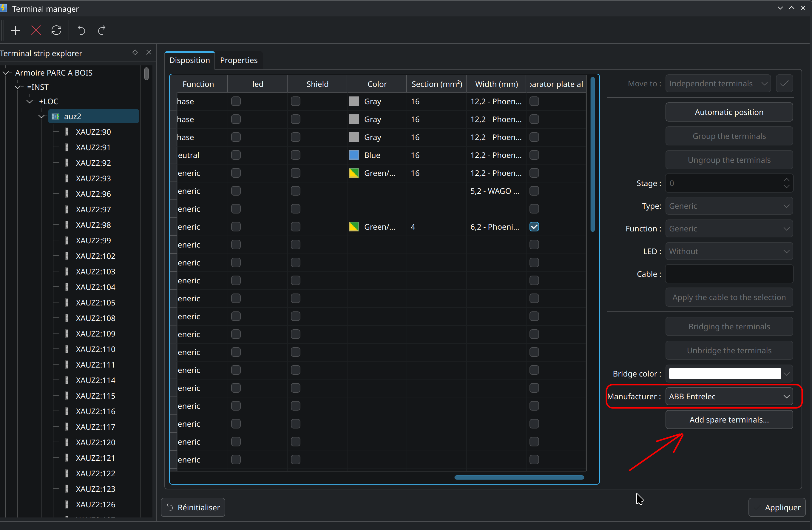Click the Blue color swatch in table
812x530 pixels.
tap(354, 155)
